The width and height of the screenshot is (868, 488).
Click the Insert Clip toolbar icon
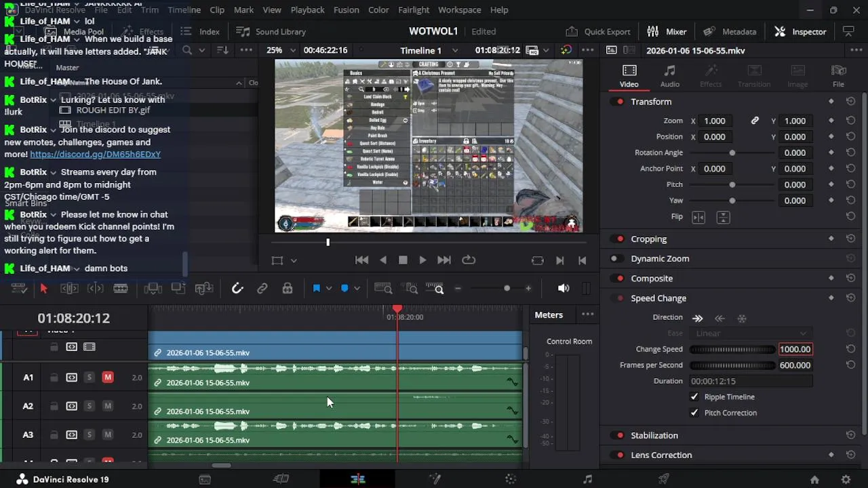pyautogui.click(x=153, y=289)
